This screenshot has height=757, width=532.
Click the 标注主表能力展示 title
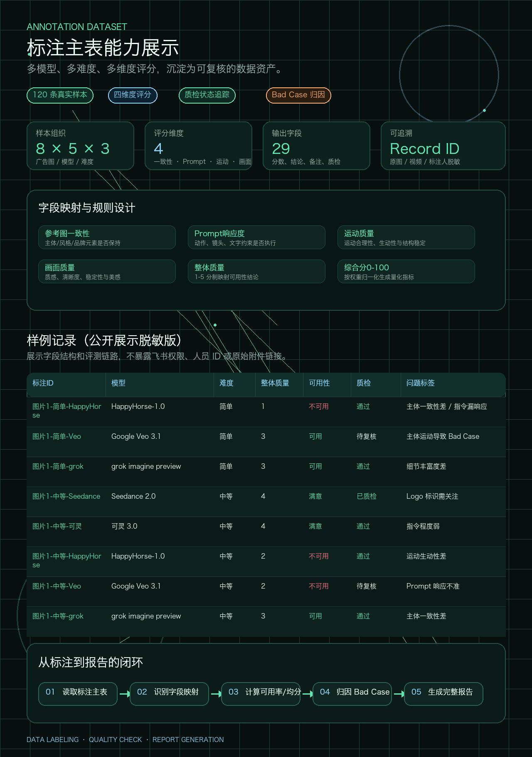pyautogui.click(x=103, y=48)
